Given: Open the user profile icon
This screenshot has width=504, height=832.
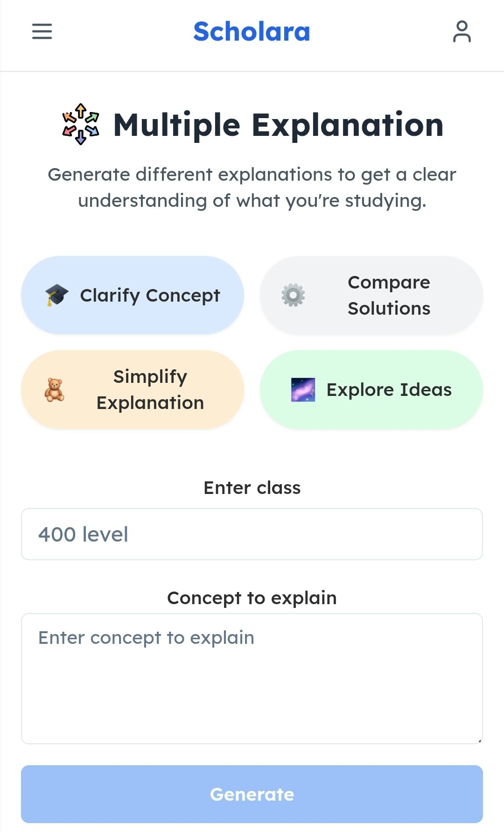Looking at the screenshot, I should [462, 31].
